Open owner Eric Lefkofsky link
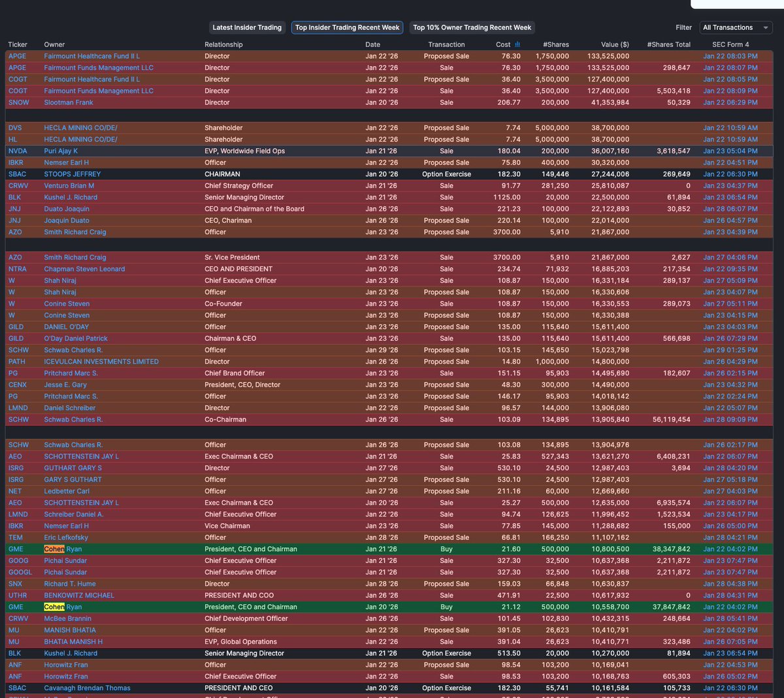 [66, 538]
